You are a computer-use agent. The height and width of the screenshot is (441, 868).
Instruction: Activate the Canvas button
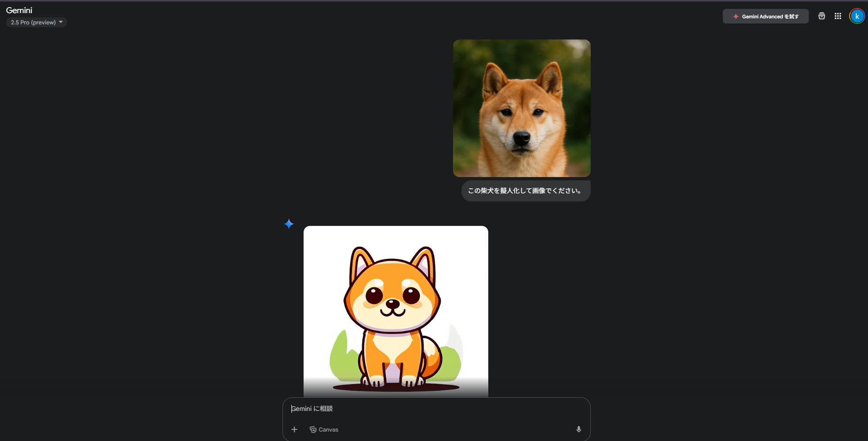click(x=324, y=429)
